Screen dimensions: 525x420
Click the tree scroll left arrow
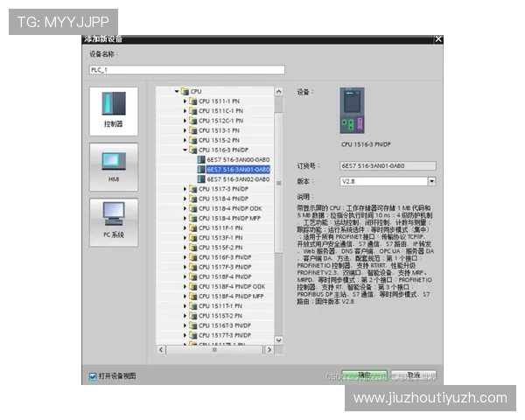click(161, 350)
